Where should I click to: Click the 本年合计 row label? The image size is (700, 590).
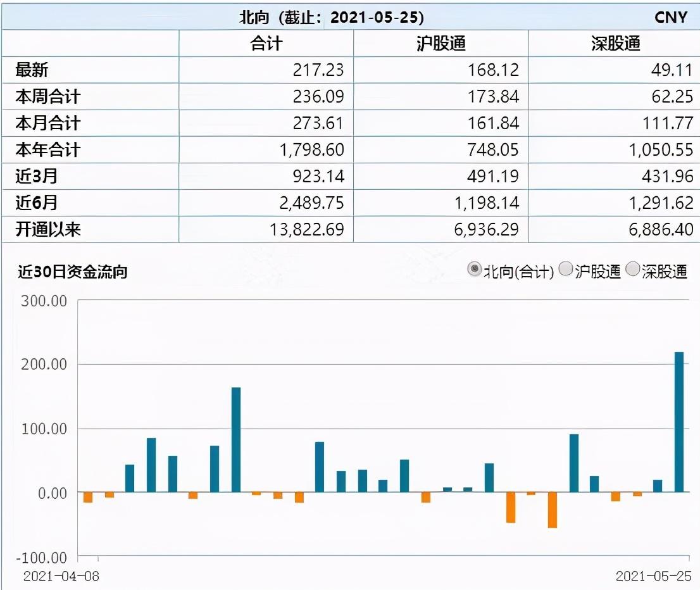[x=47, y=149]
